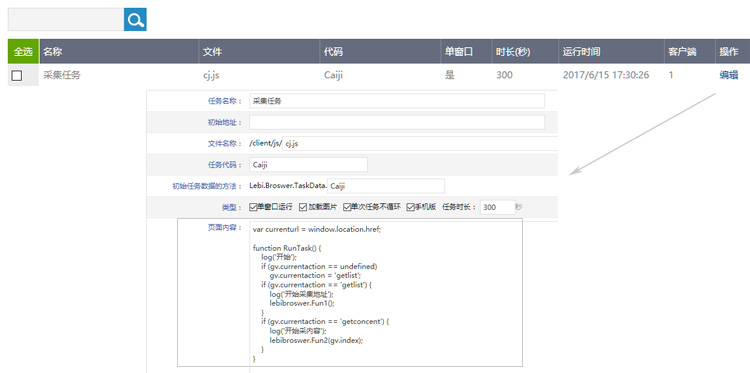The height and width of the screenshot is (373, 750).
Task: Select the 采集任务 name cell in table
Action: pos(62,75)
